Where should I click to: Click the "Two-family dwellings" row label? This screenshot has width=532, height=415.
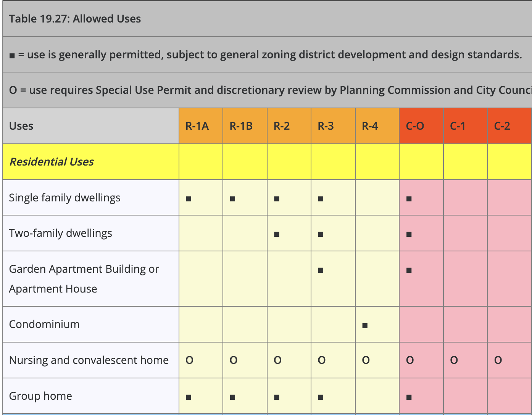(60, 233)
